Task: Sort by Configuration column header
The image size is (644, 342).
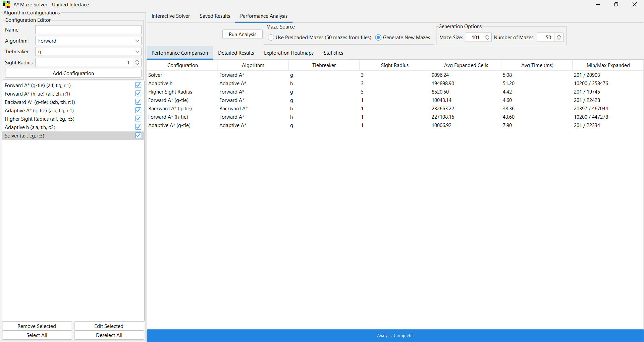Action: tap(182, 65)
